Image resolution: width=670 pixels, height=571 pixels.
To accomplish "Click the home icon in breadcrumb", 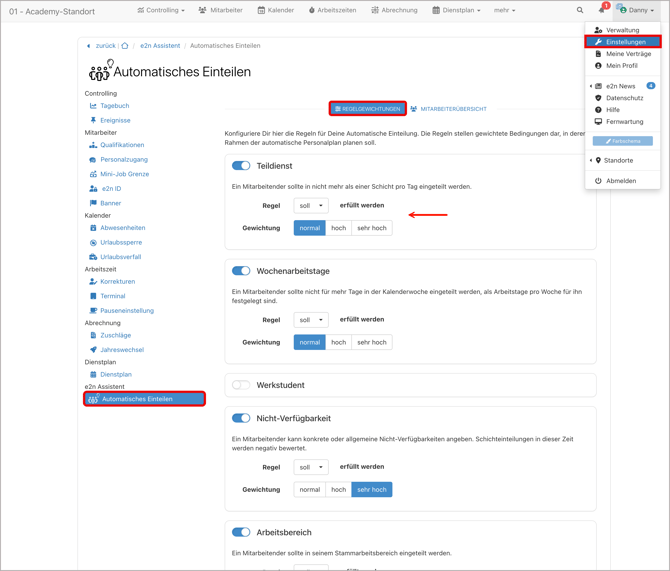I will (x=125, y=46).
